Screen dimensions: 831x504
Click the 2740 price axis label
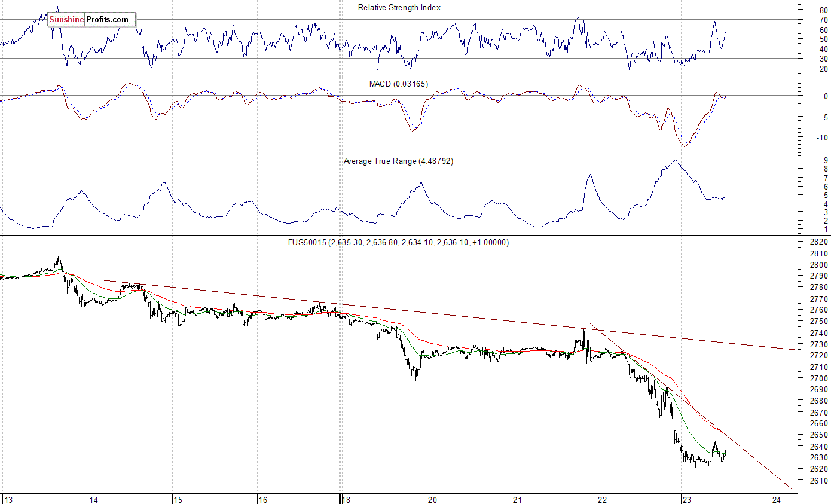coord(818,333)
